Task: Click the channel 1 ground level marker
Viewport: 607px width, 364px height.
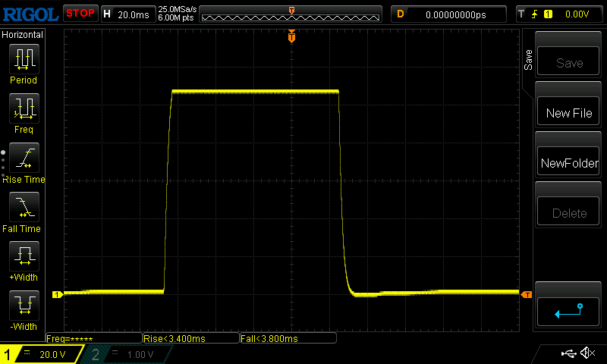Action: 58,295
